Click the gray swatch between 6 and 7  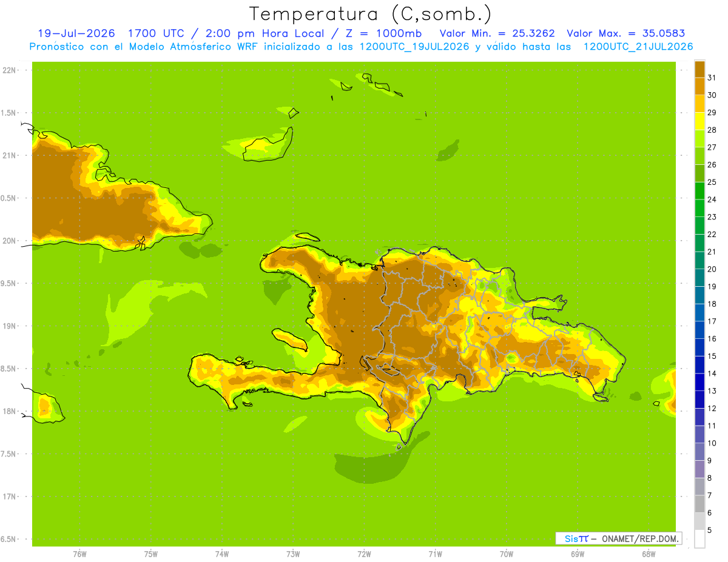click(x=699, y=504)
